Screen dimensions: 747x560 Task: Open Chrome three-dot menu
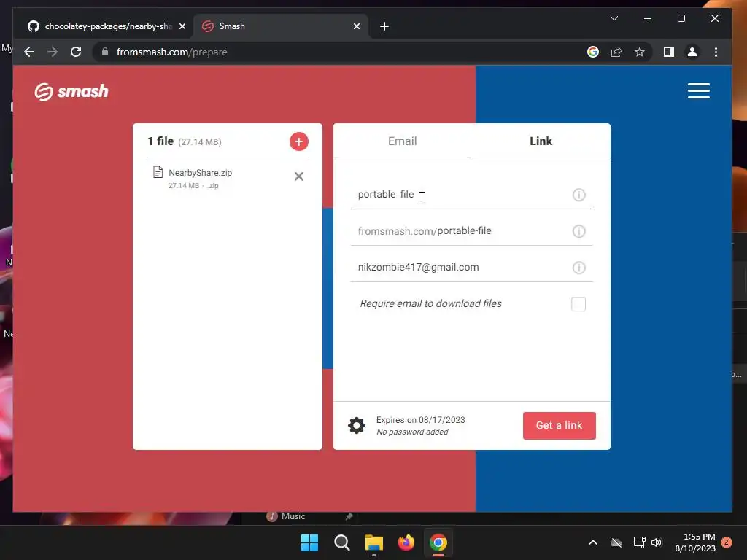(x=716, y=52)
